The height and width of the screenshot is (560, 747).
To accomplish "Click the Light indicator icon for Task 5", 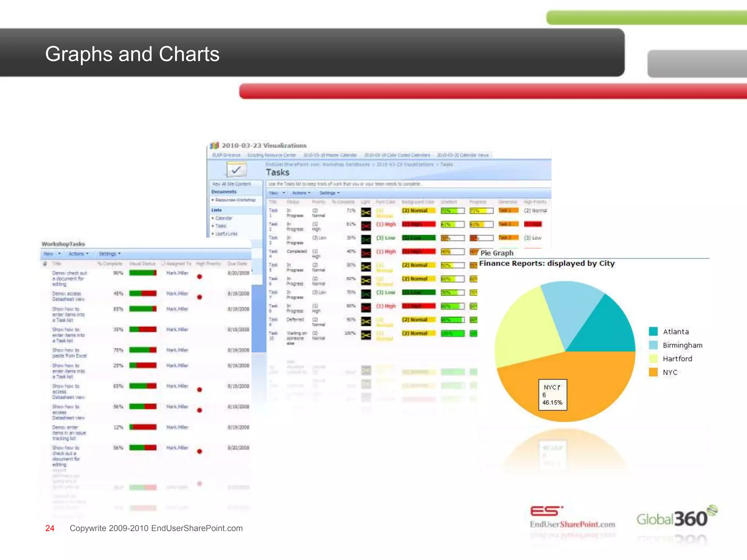I will 366,267.
